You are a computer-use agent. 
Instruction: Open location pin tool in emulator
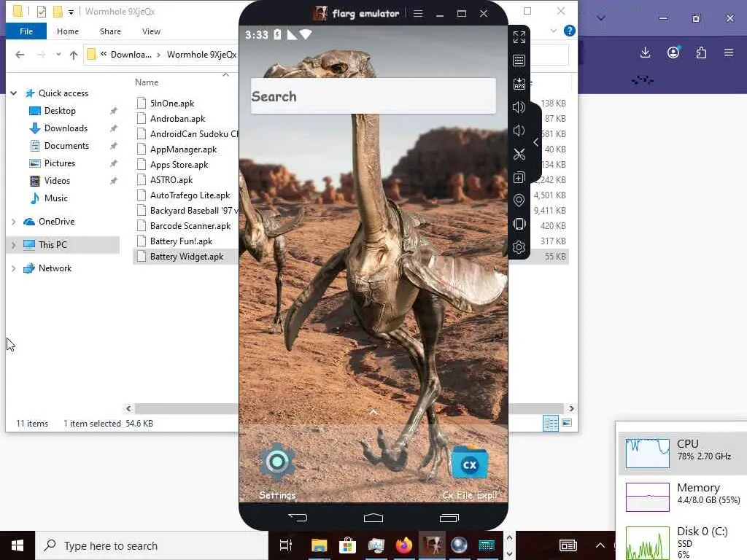pos(519,200)
